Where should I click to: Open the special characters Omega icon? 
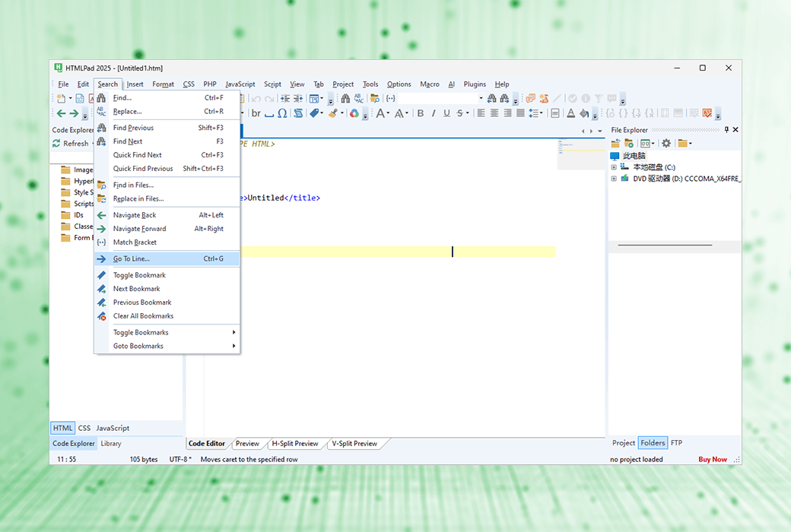(x=282, y=113)
